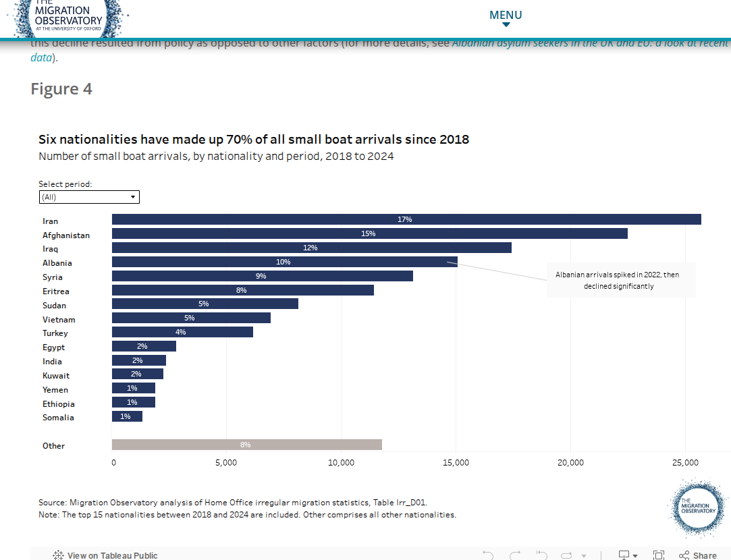Click the 'Iran' row label
This screenshot has height=560, width=731.
[51, 221]
